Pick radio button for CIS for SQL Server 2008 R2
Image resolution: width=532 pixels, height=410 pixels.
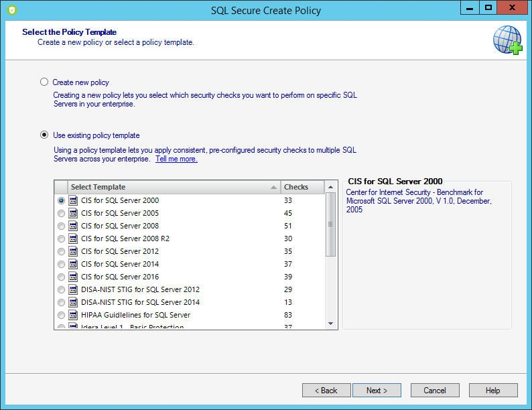[x=61, y=238]
